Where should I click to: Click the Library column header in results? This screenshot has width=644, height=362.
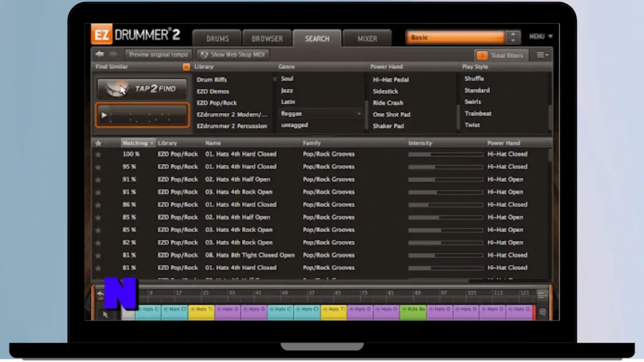[167, 143]
